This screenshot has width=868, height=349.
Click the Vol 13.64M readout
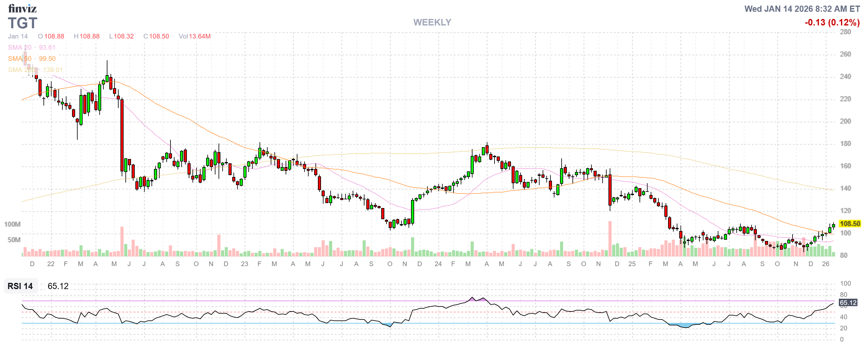194,36
